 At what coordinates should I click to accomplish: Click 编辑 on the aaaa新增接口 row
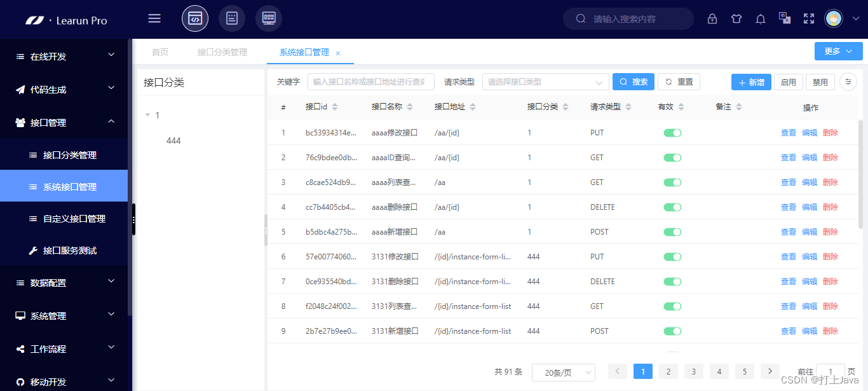[810, 231]
